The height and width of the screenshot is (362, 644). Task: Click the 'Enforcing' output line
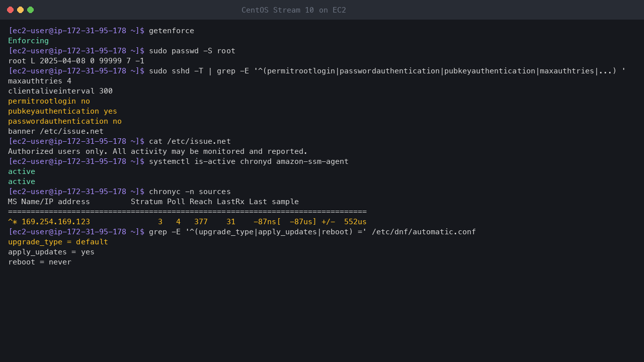29,41
